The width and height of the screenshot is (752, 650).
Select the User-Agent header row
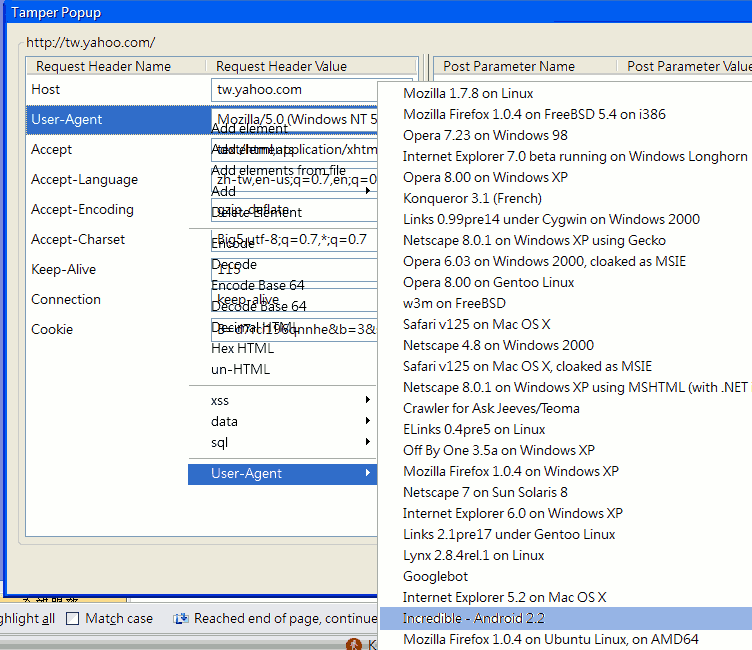[201, 119]
